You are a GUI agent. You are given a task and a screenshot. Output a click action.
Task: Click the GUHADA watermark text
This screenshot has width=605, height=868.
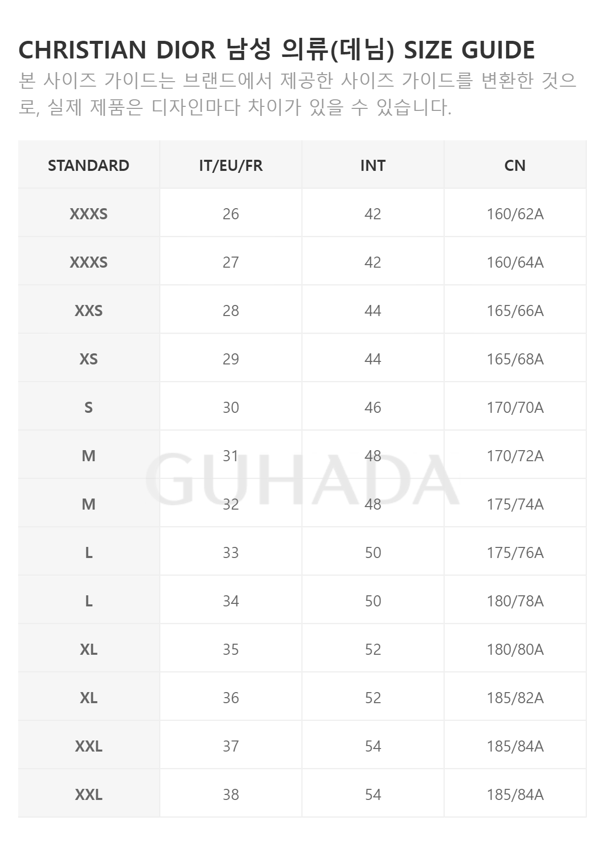tap(302, 479)
